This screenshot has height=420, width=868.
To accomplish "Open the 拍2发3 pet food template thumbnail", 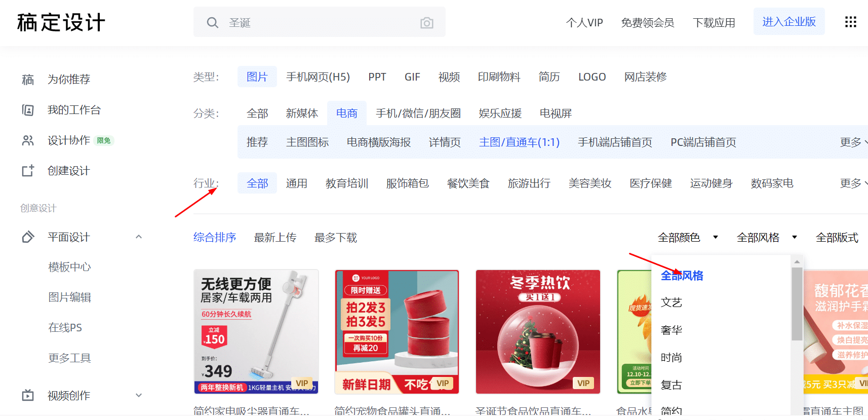I will pos(397,332).
